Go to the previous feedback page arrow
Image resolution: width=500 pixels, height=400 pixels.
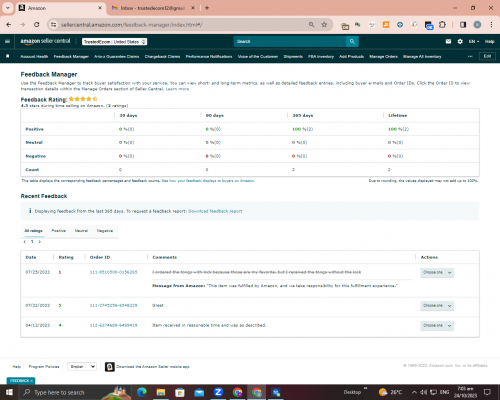25,242
